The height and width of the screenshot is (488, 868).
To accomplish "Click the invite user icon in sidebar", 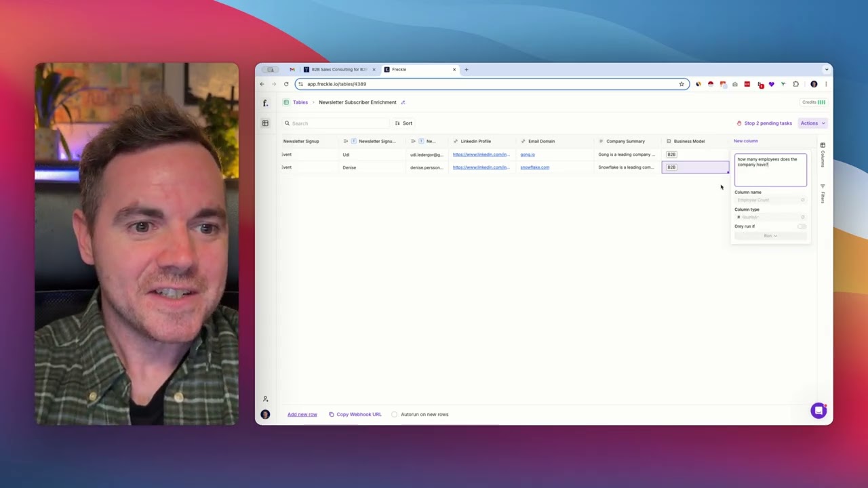I will point(265,399).
